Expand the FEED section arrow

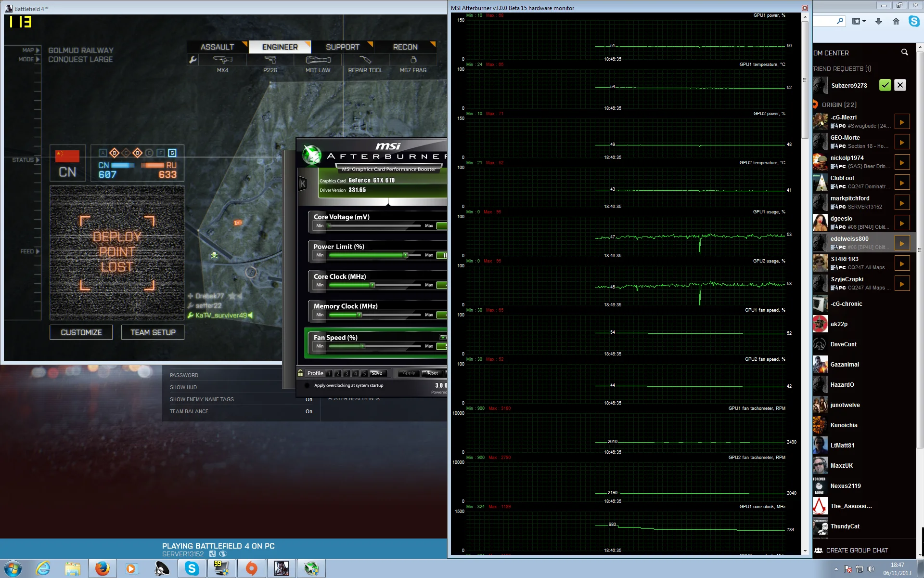pos(38,251)
